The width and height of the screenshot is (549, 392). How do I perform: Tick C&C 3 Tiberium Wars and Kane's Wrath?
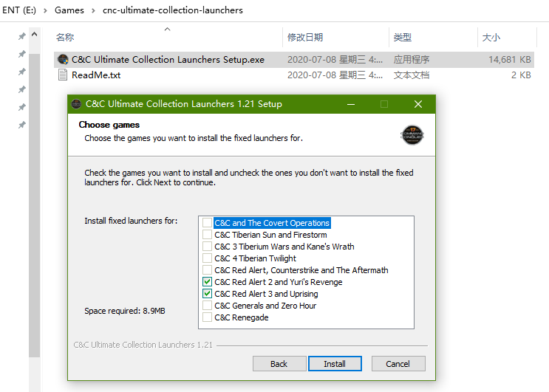pos(207,247)
